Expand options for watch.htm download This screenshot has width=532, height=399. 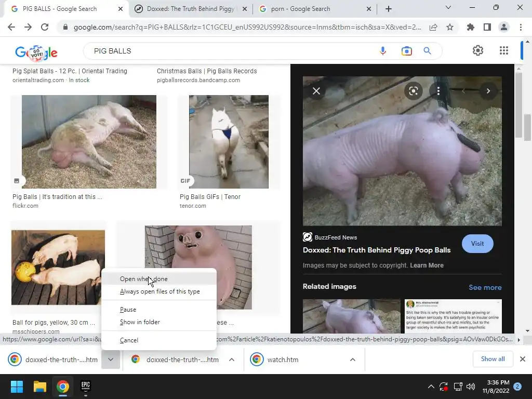click(353, 360)
